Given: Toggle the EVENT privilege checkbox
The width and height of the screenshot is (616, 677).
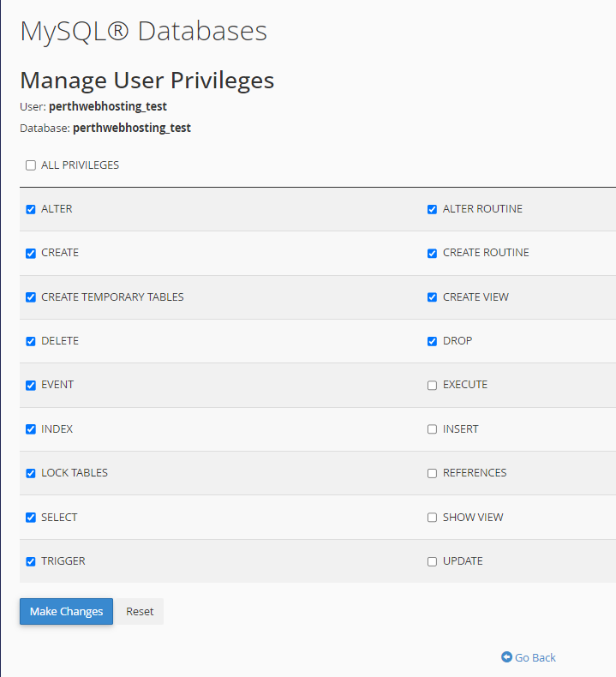Looking at the screenshot, I should point(31,385).
